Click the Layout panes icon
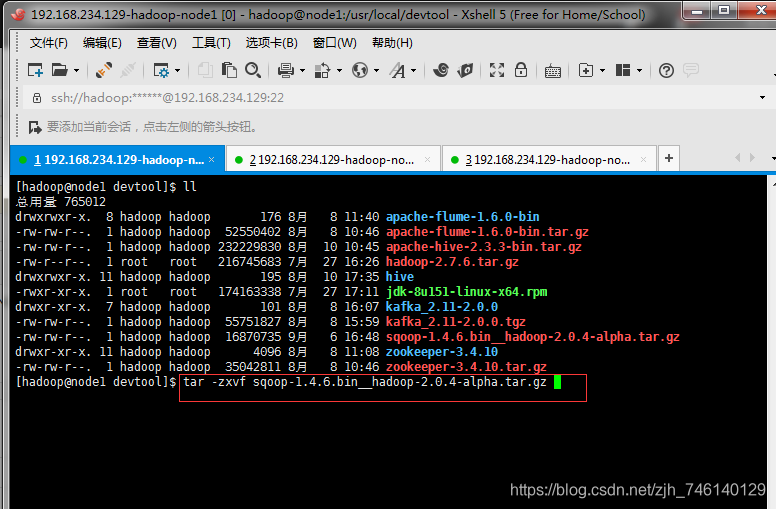Viewport: 776px width, 509px height. tap(623, 70)
